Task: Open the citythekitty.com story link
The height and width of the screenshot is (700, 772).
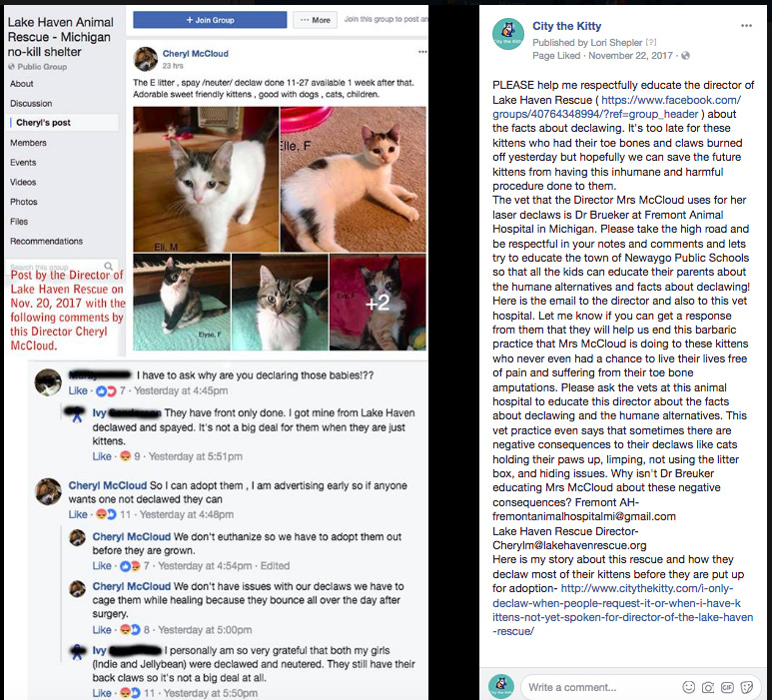Action: [x=623, y=610]
